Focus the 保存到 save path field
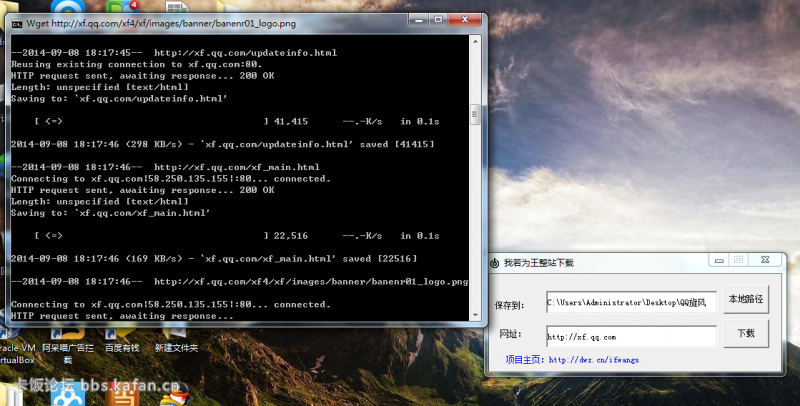Screen dimensions: 800x406 pos(631,302)
